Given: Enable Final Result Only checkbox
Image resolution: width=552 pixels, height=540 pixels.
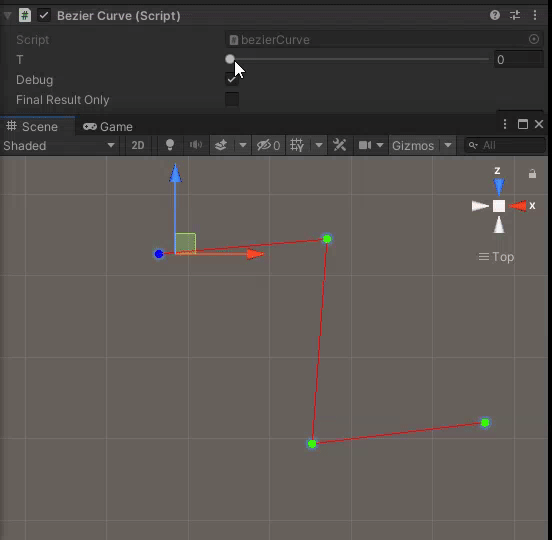Looking at the screenshot, I should pyautogui.click(x=232, y=99).
